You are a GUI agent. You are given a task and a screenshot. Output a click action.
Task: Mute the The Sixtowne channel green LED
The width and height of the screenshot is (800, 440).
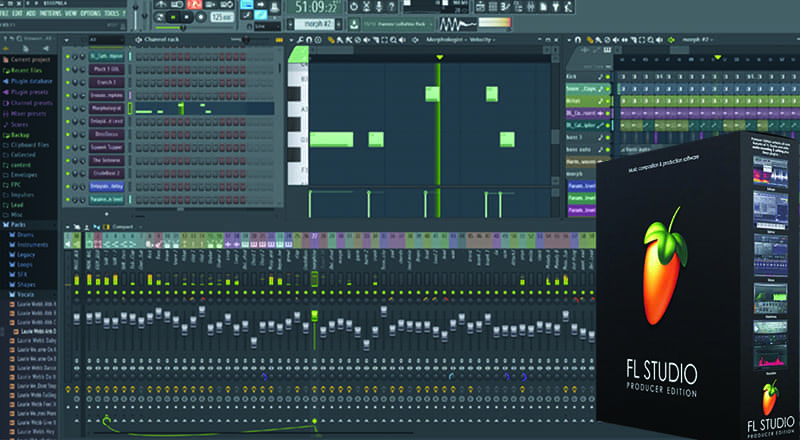(67, 160)
